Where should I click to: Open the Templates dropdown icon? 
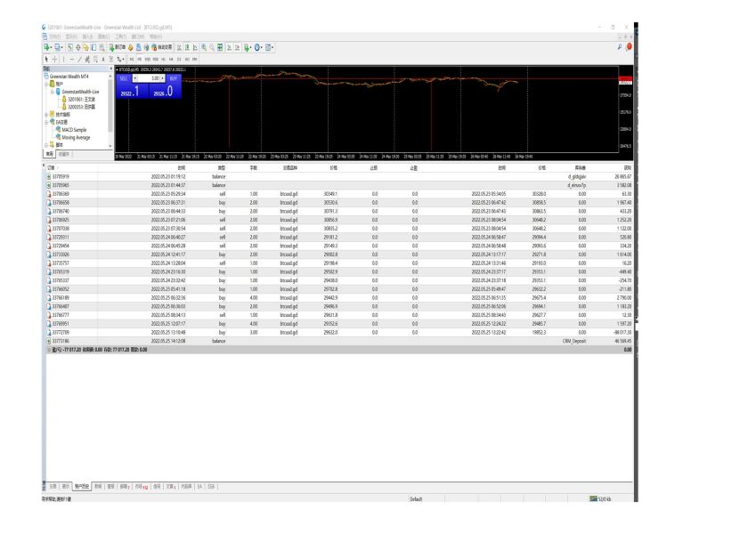point(270,47)
